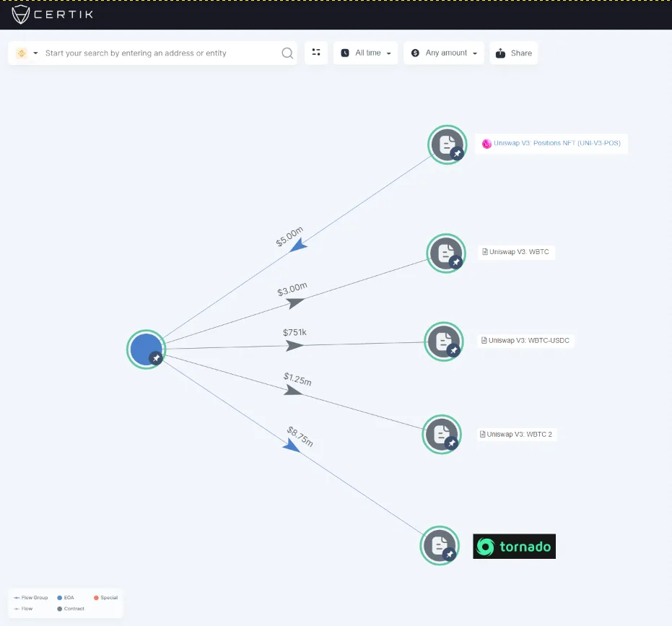672x626 pixels.
Task: Click the Flow Group legend entry
Action: point(31,598)
